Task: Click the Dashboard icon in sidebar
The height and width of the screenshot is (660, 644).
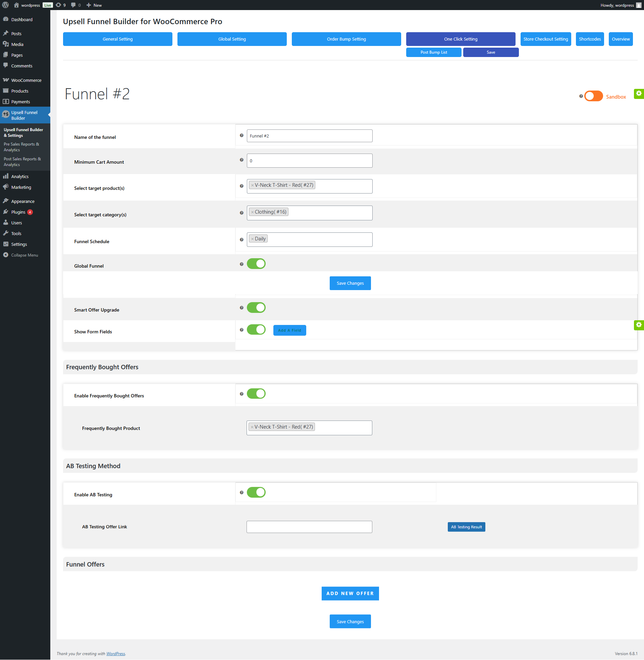Action: (x=6, y=19)
